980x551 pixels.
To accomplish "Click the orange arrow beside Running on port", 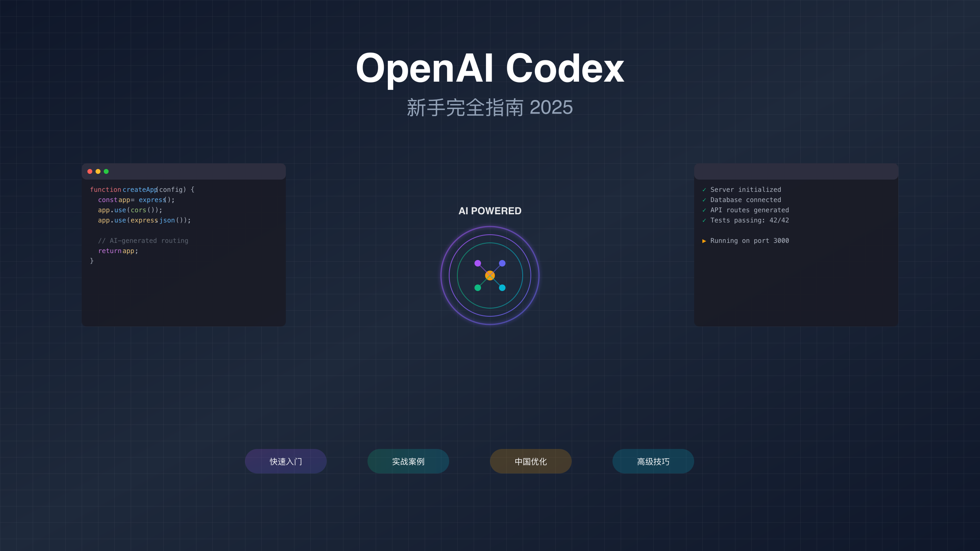I will coord(704,241).
